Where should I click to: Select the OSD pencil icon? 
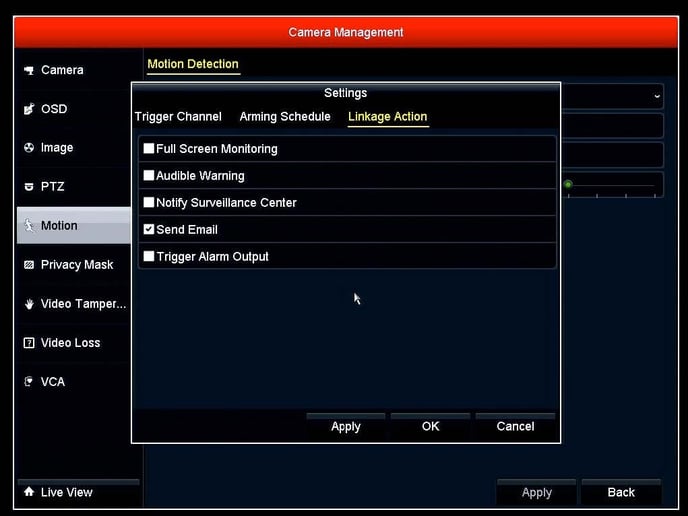29,109
